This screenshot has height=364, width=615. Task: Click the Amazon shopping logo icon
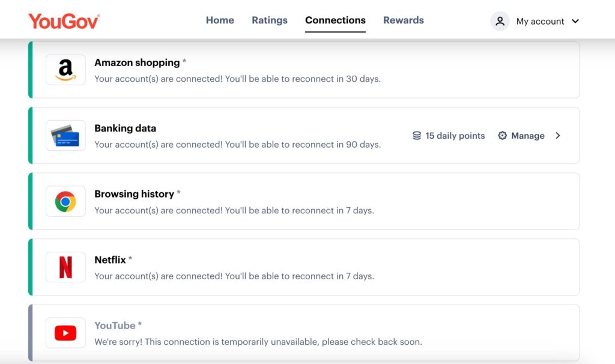[65, 70]
